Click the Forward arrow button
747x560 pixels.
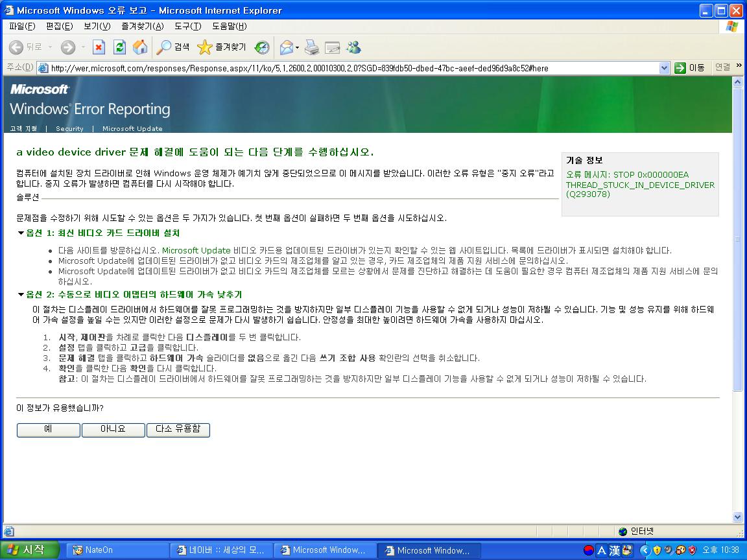click(68, 47)
